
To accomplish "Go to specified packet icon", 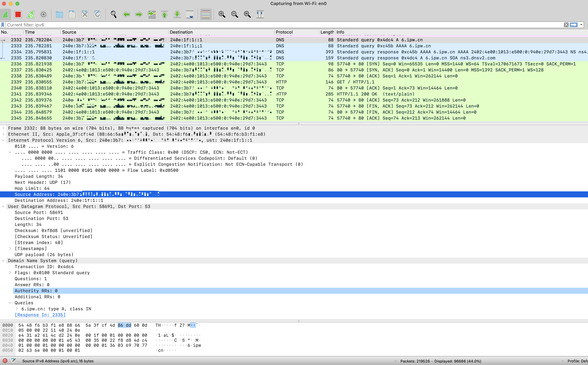I will 152,15.
